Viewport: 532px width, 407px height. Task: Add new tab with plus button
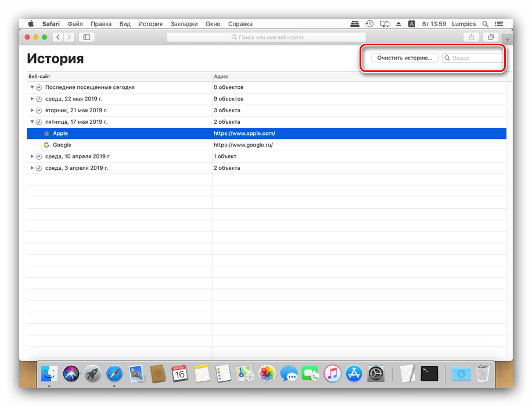coord(507,40)
